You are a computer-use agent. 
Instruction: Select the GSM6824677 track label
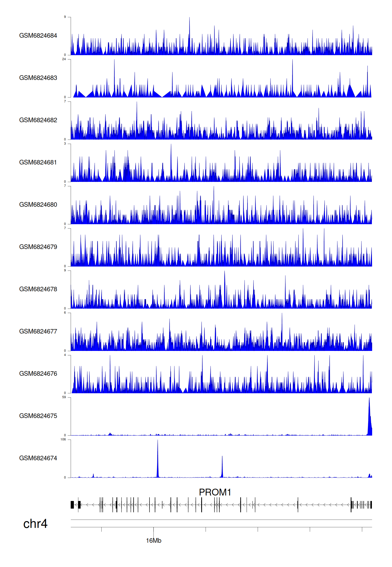[x=38, y=331]
